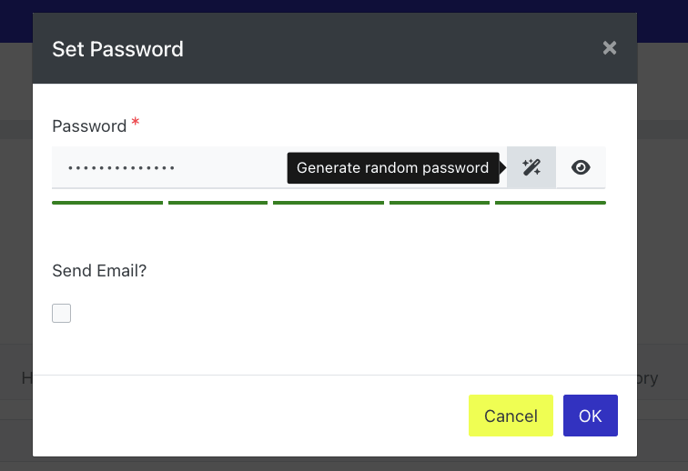
Task: Click the middle green strength bar segment
Action: pyautogui.click(x=328, y=203)
